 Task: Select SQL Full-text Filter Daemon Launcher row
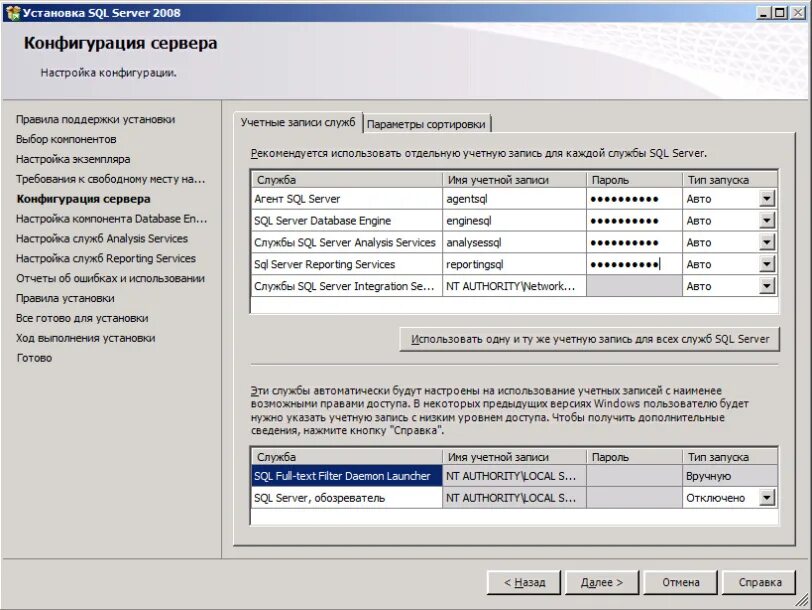coord(346,476)
